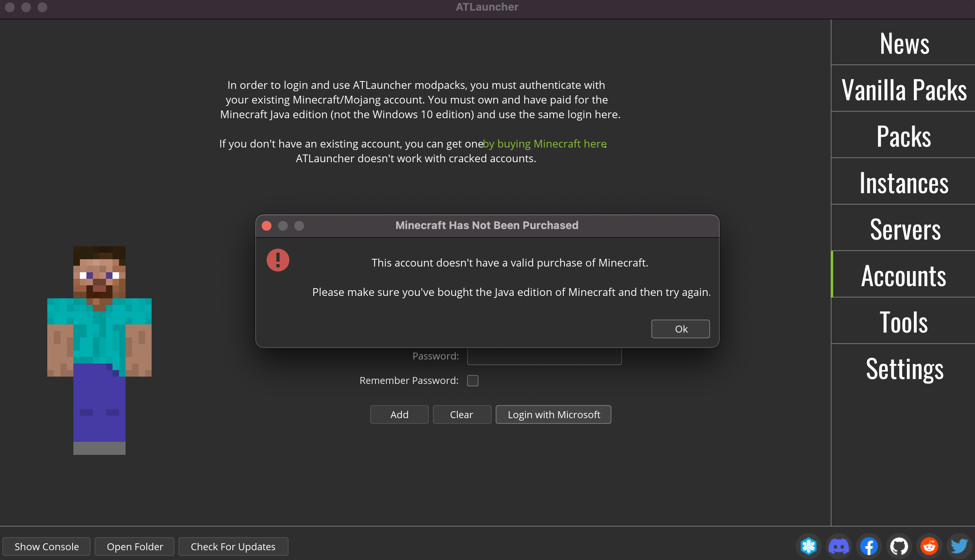Click the Steve character skin image
The width and height of the screenshot is (975, 560).
[99, 350]
